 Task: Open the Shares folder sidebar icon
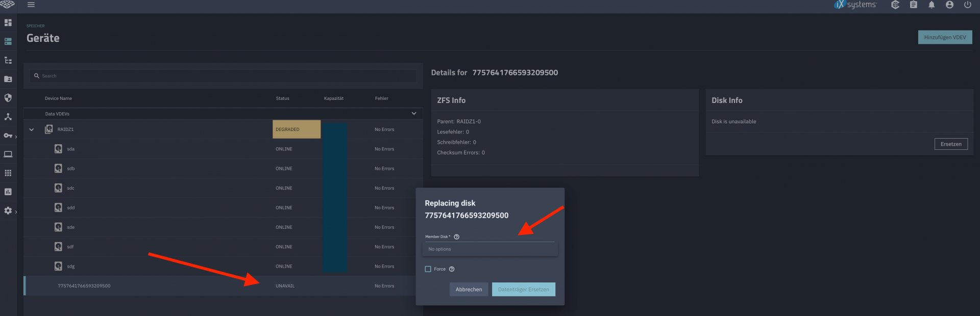8,79
